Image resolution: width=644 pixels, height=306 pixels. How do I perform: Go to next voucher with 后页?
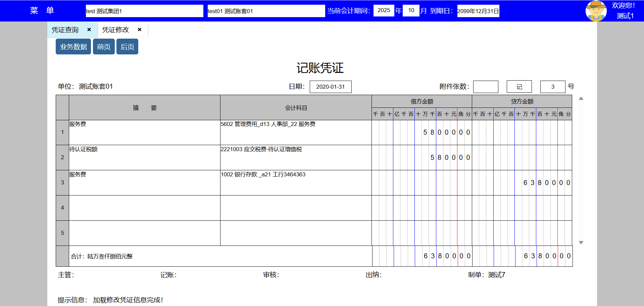(127, 47)
